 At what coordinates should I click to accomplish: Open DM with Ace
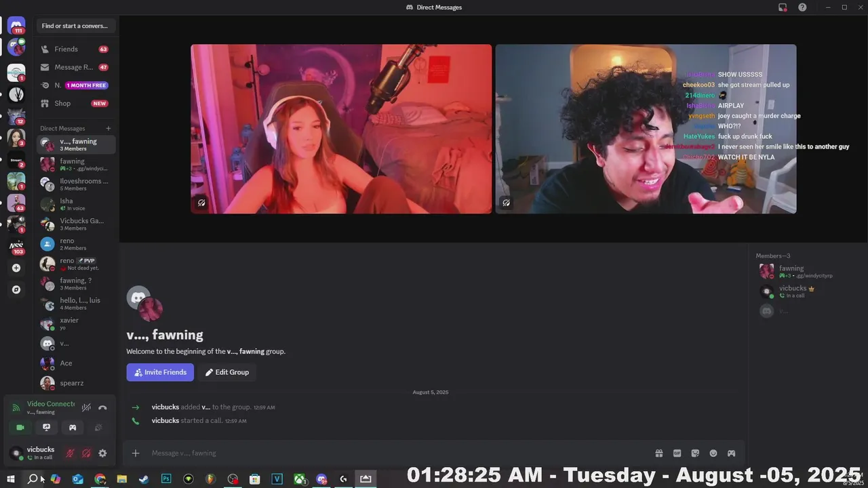click(x=76, y=363)
